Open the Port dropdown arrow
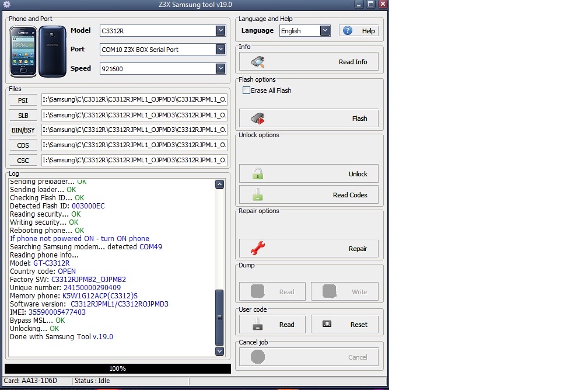 (x=220, y=49)
